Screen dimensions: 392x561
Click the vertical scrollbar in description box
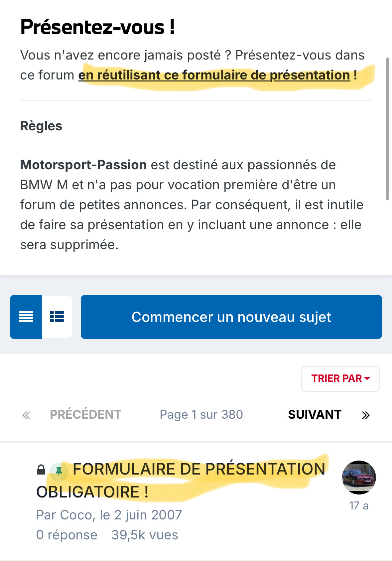click(x=387, y=129)
